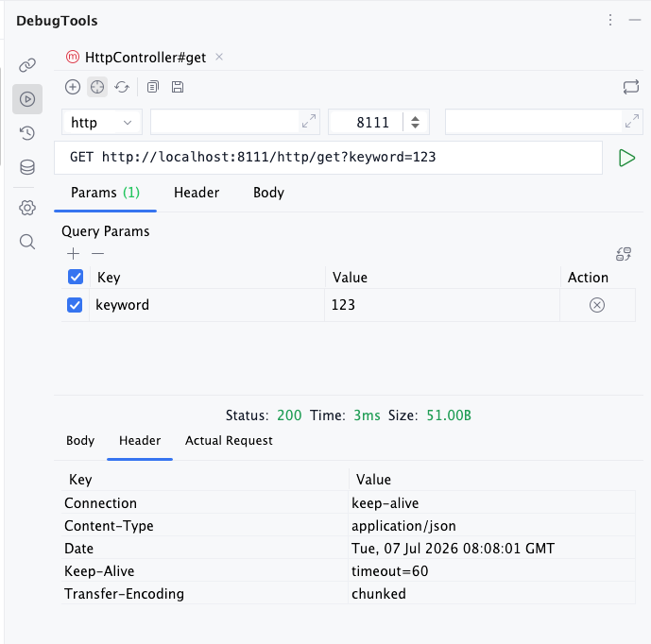This screenshot has width=651, height=644.
Task: Run the request with green play button
Action: click(x=626, y=158)
